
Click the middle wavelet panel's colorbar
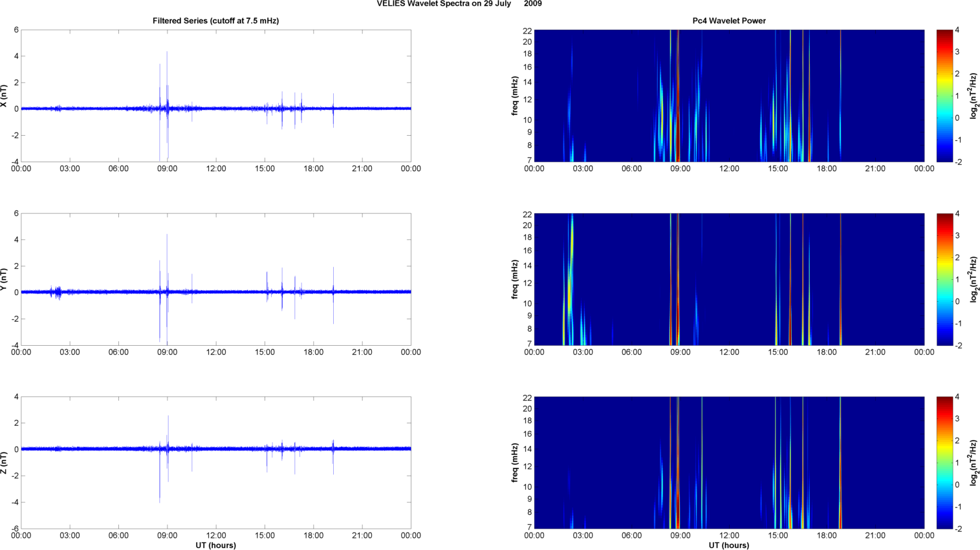[x=944, y=279]
